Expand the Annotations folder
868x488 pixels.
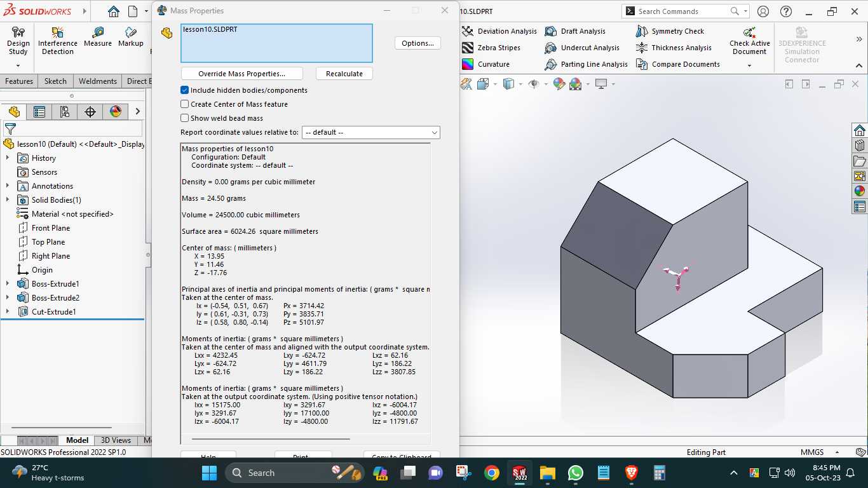pyautogui.click(x=8, y=186)
